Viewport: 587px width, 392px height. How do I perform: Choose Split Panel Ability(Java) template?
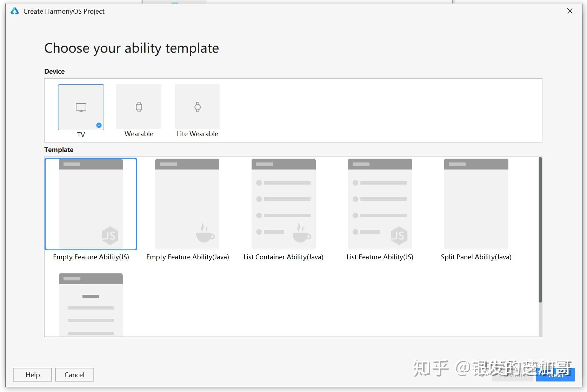(476, 204)
